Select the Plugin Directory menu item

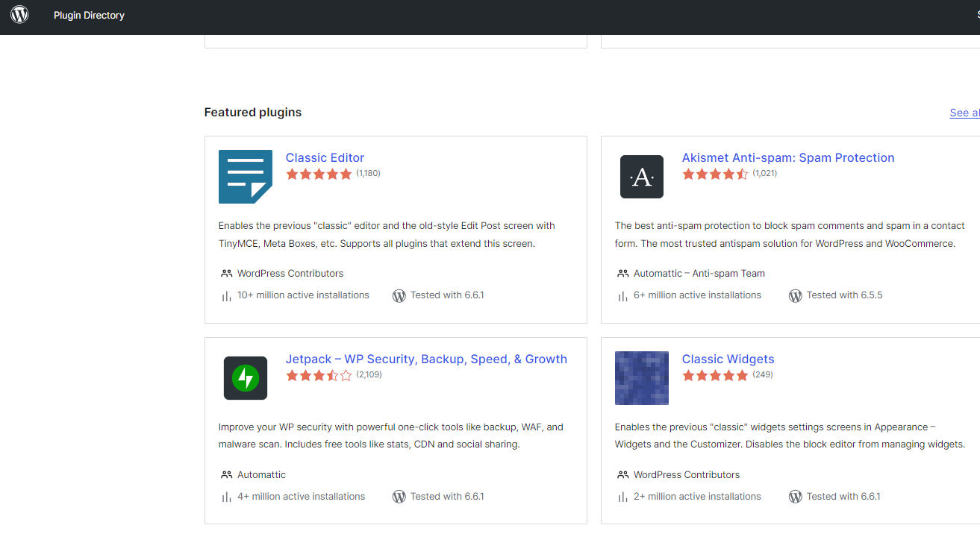tap(89, 15)
